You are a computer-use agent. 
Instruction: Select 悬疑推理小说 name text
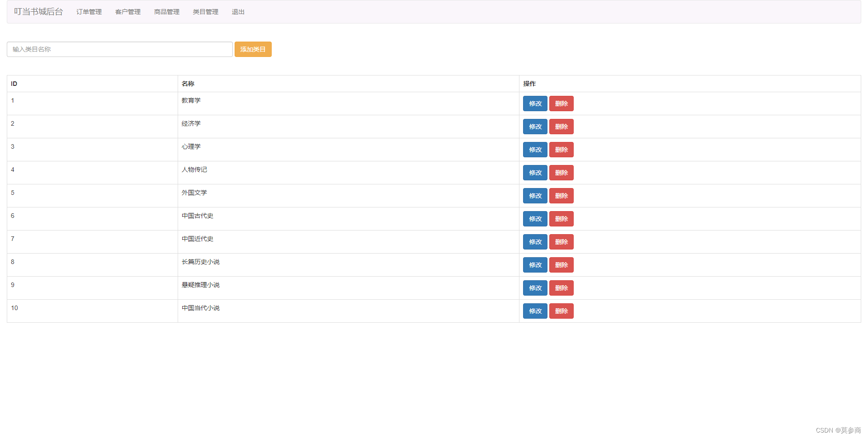pos(201,285)
